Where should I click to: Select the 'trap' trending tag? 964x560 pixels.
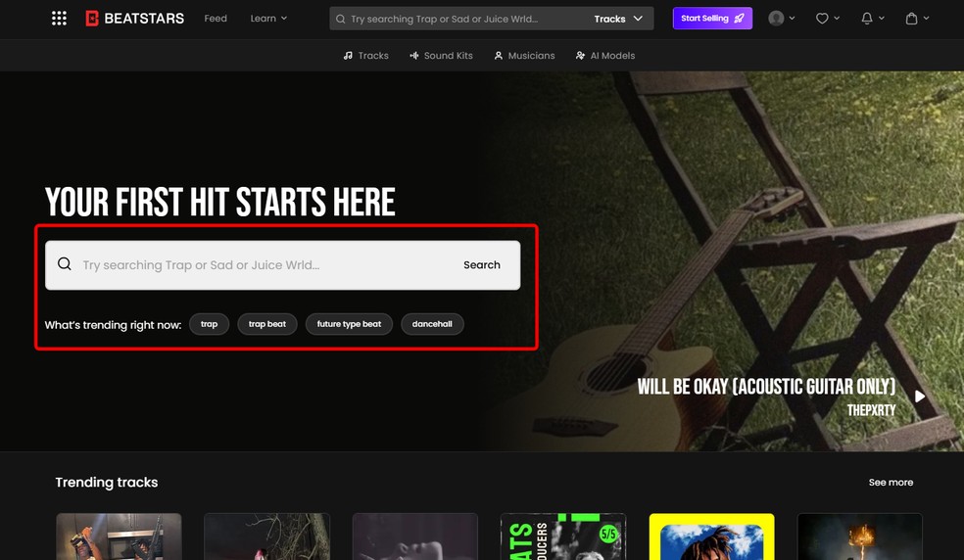[209, 324]
